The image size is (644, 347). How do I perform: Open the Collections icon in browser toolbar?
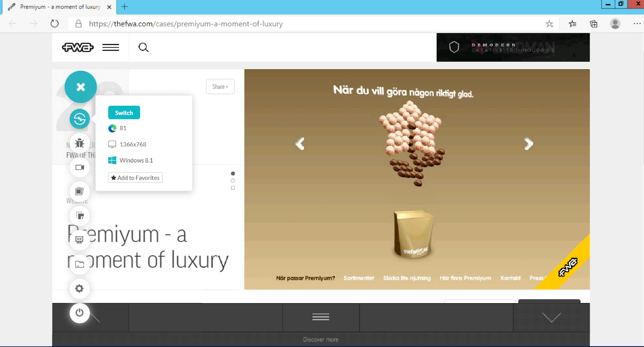(594, 24)
